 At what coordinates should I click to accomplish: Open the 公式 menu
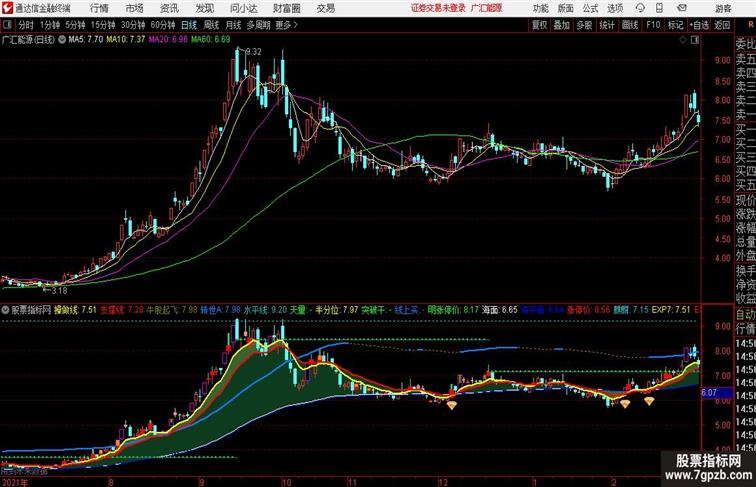tap(590, 8)
